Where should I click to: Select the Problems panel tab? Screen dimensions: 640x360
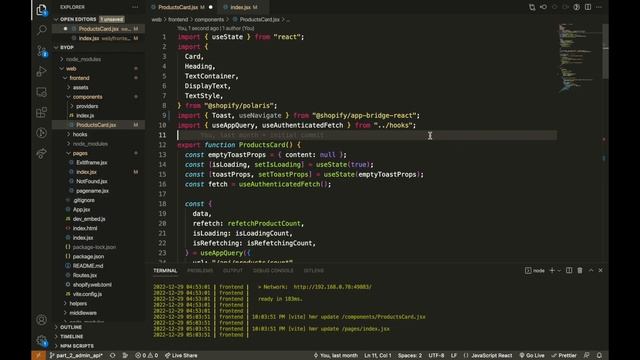[200, 271]
